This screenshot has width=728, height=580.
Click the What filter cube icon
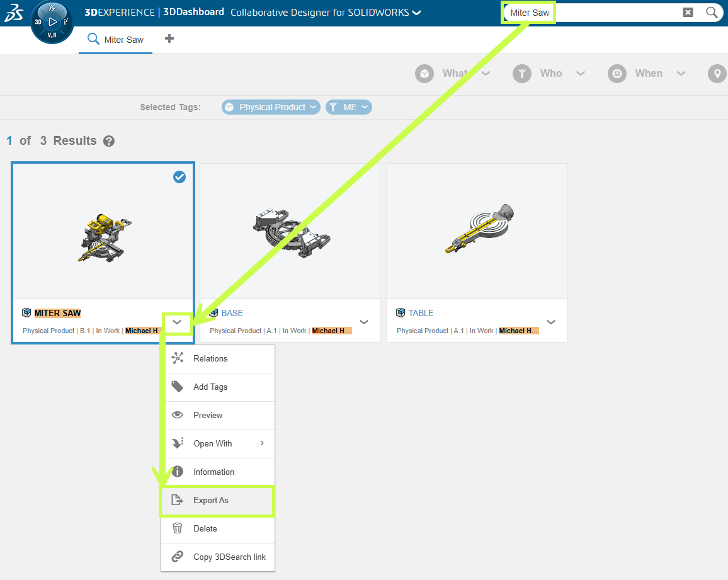click(x=424, y=74)
